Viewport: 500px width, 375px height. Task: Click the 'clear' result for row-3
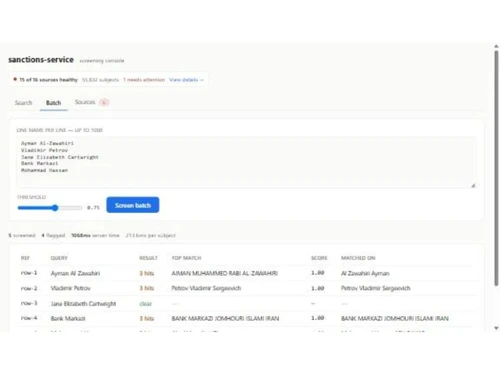point(145,304)
